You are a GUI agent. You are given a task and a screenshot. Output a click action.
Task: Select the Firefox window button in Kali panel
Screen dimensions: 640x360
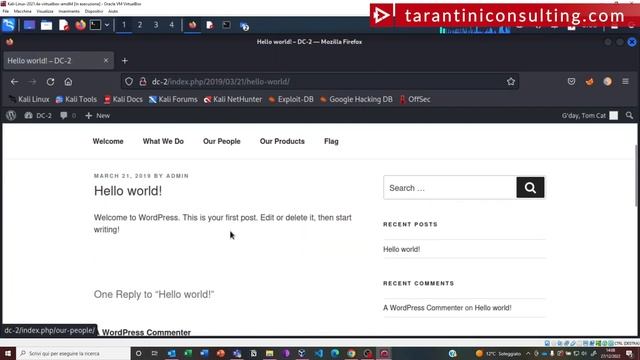192,25
